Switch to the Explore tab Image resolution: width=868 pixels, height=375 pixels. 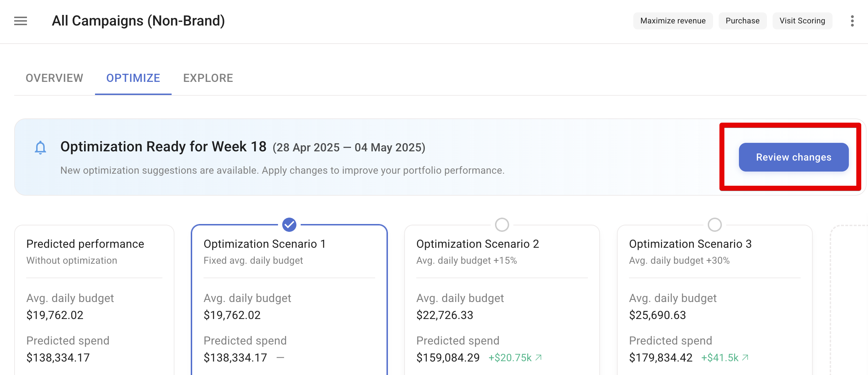click(x=208, y=78)
